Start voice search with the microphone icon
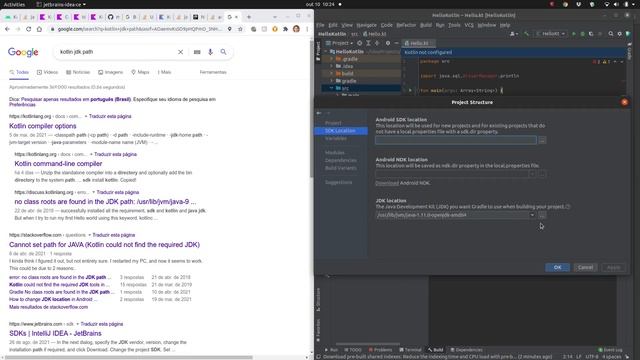640x360 pixels. 210,52
